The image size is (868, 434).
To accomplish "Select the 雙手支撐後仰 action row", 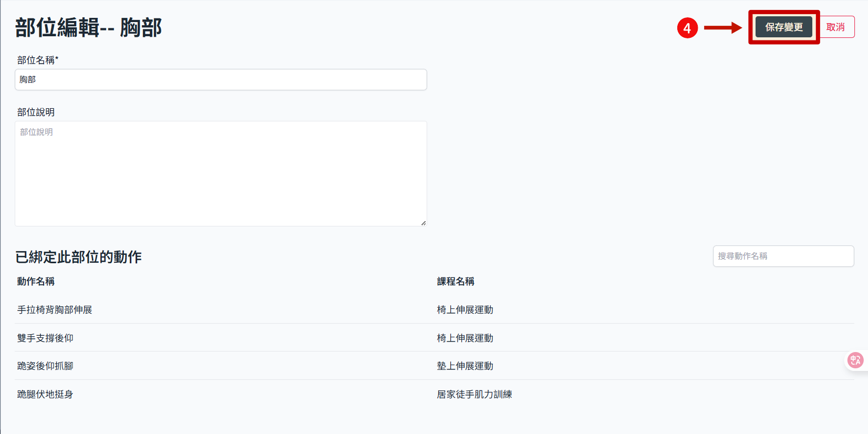I will [435, 338].
